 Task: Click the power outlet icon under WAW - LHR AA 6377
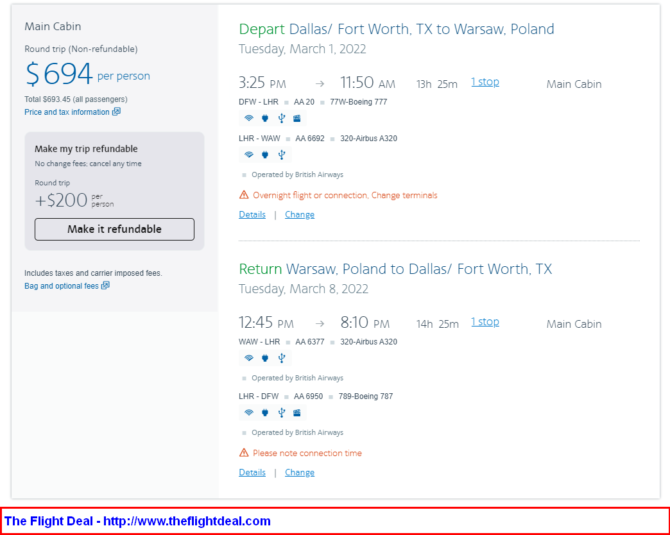tap(265, 358)
